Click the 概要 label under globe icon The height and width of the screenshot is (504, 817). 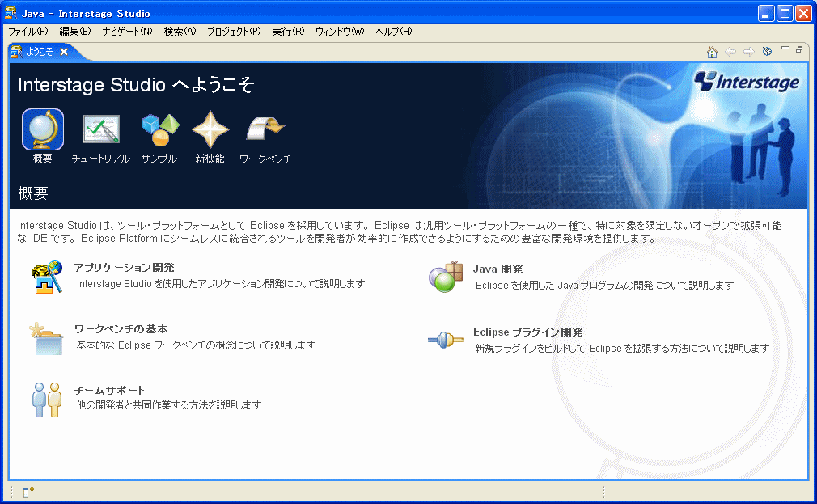click(x=42, y=158)
